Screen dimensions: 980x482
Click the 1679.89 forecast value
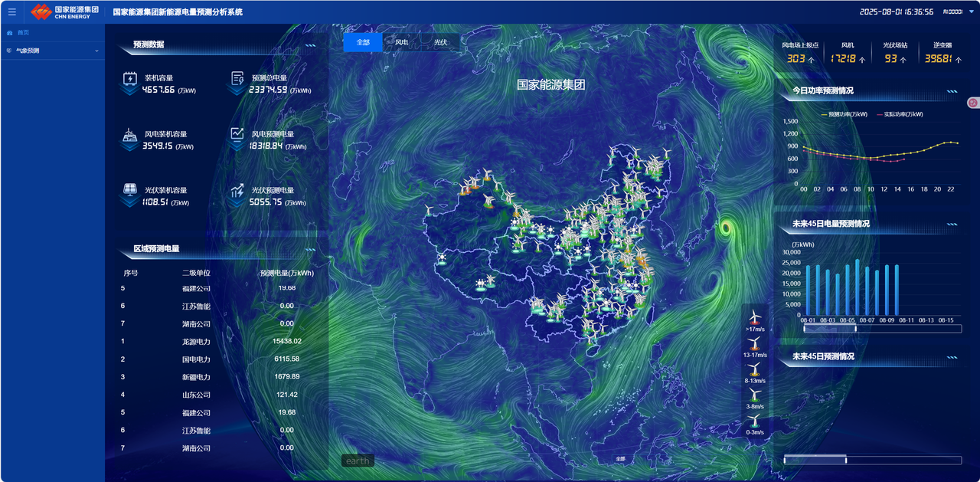(287, 377)
